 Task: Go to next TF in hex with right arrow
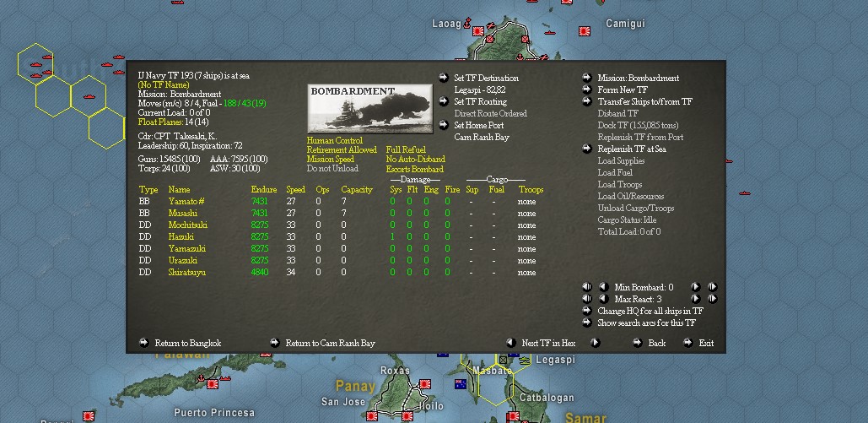click(x=595, y=343)
